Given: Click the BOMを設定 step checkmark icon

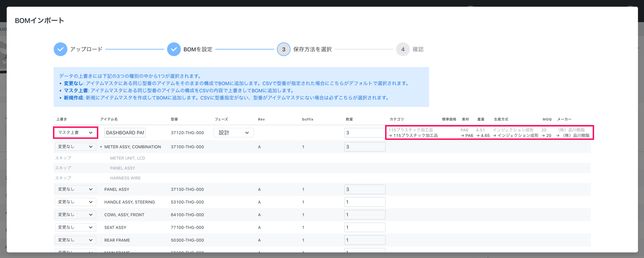Looking at the screenshot, I should (x=174, y=49).
